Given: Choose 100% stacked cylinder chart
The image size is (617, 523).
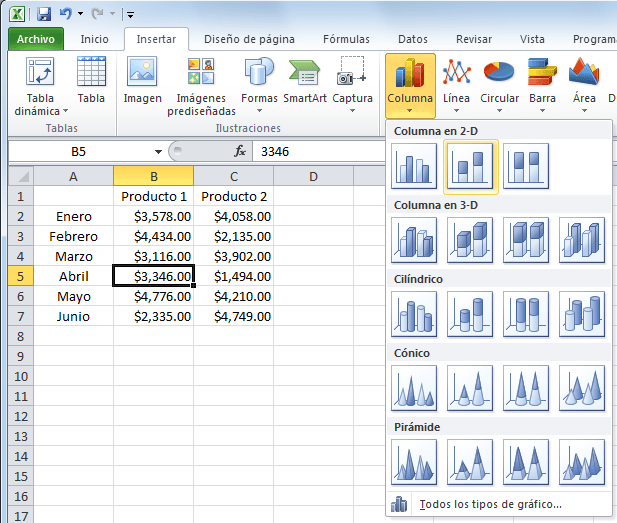Looking at the screenshot, I should [x=526, y=314].
